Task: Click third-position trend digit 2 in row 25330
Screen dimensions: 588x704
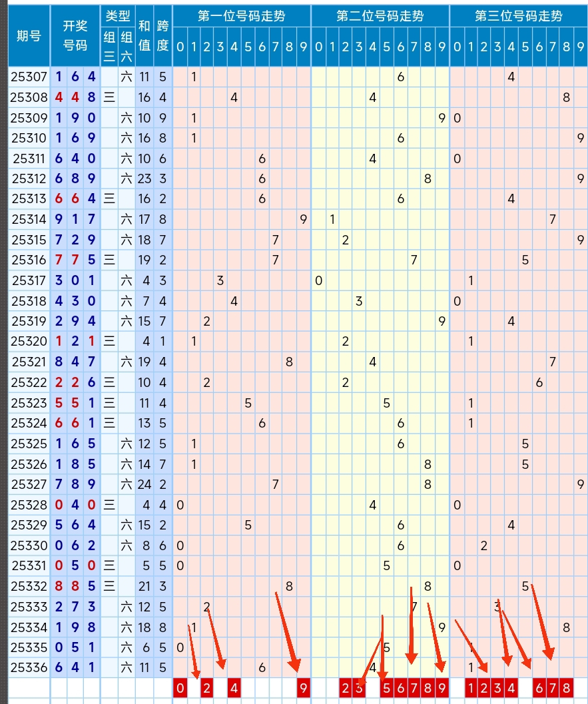Action: (484, 545)
